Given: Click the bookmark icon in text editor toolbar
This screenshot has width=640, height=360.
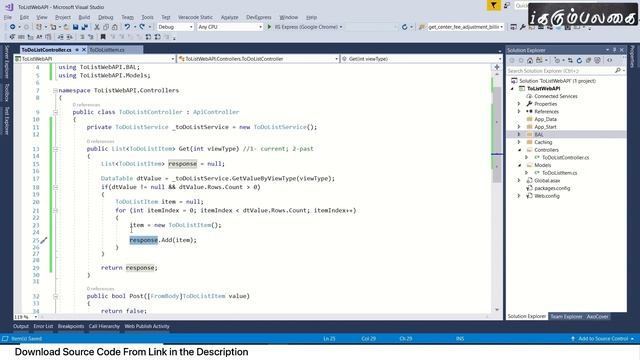Looking at the screenshot, I should (103, 37).
